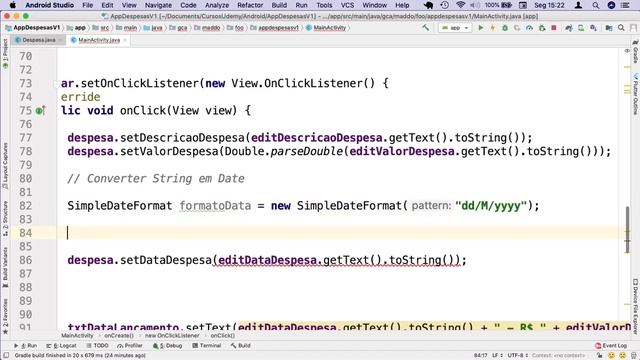Open the Logcat tool window
Screen dimensions: 640x360
pyautogui.click(x=62, y=345)
